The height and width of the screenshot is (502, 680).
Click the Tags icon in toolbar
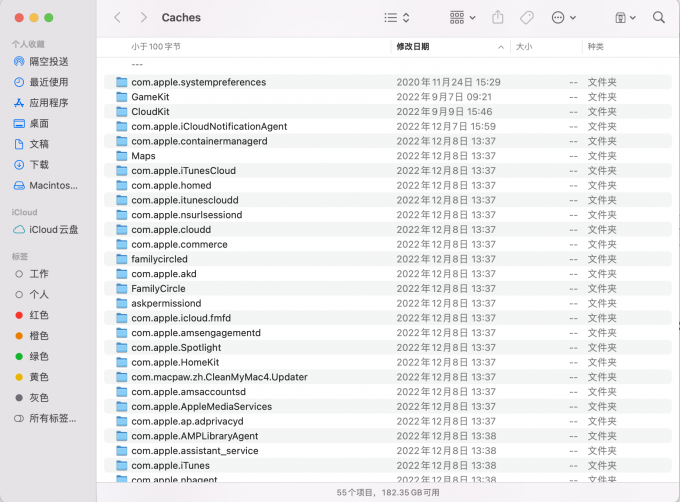point(526,17)
